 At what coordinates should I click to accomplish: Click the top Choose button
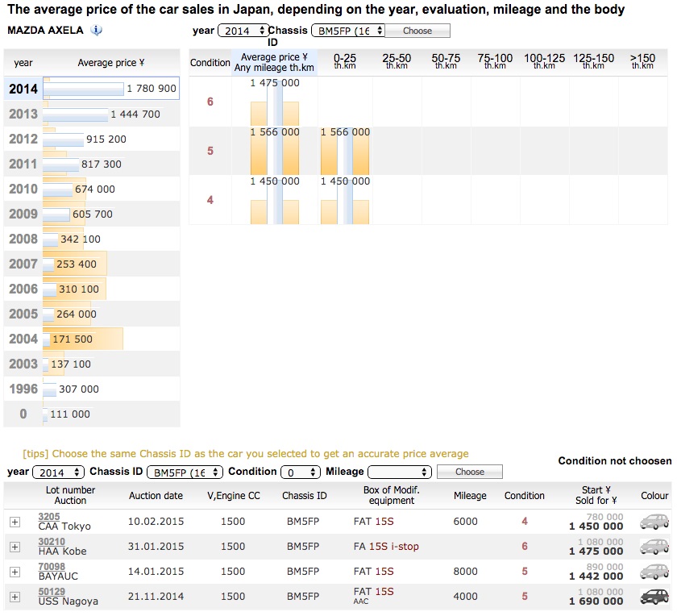tap(417, 31)
